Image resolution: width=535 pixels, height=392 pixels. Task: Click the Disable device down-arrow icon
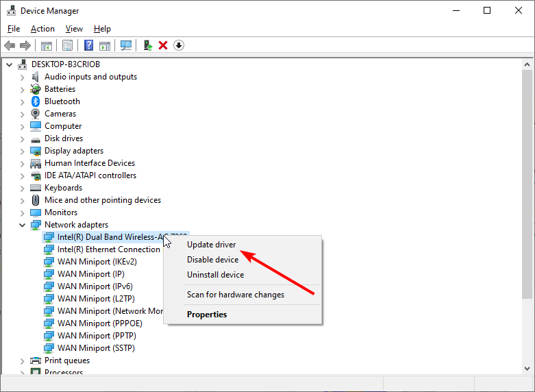179,45
